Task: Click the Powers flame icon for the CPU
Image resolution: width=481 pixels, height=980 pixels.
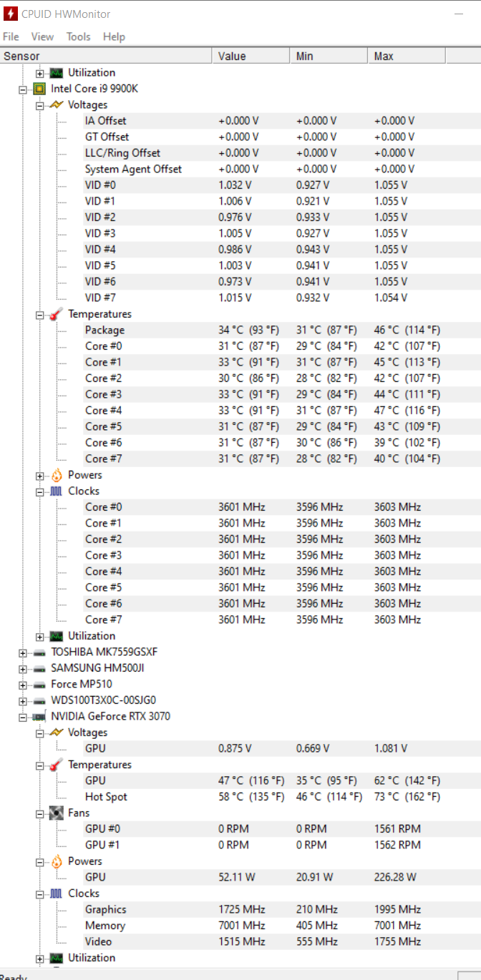Action: pyautogui.click(x=56, y=474)
